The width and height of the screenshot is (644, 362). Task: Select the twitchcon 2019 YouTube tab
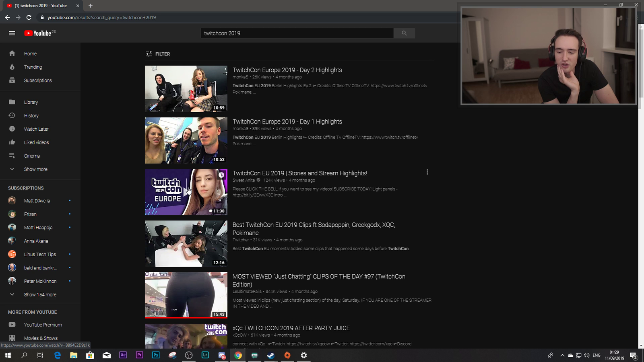click(x=43, y=6)
